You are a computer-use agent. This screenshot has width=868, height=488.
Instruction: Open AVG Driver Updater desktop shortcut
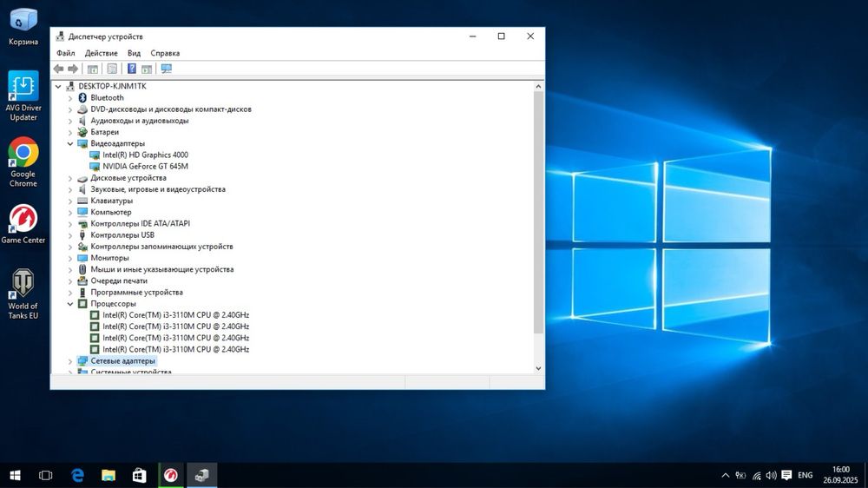[x=23, y=96]
